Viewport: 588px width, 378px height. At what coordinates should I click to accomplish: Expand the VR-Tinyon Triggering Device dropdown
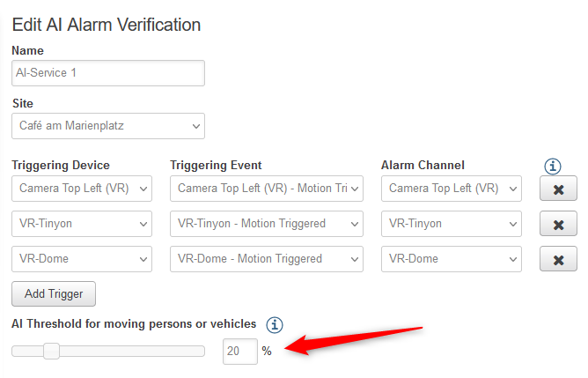pyautogui.click(x=82, y=224)
